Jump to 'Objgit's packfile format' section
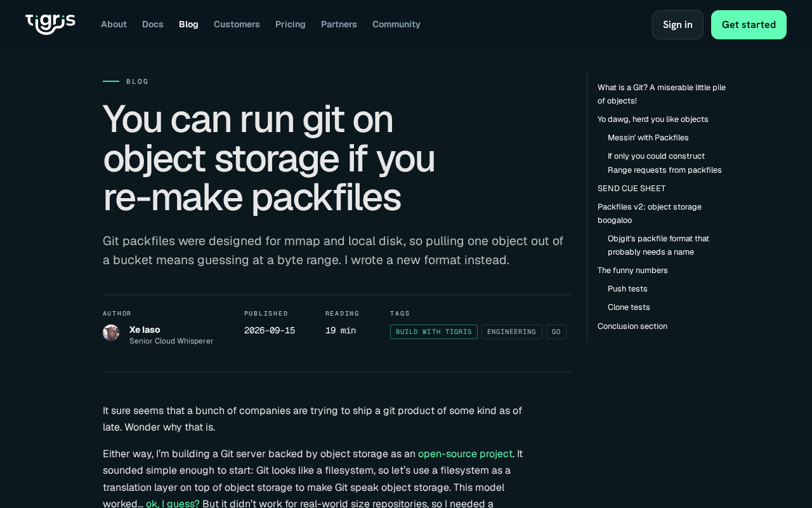The image size is (812, 508). [658, 245]
